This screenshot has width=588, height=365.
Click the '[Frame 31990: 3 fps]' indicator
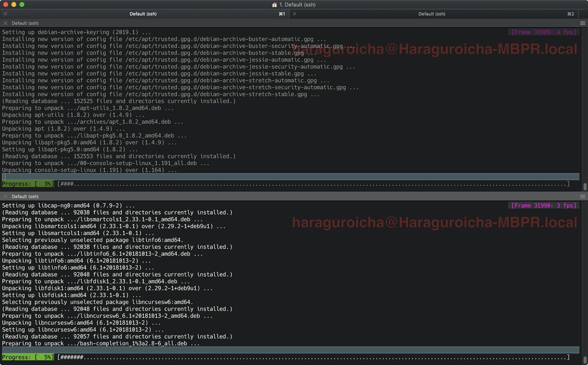click(x=543, y=205)
